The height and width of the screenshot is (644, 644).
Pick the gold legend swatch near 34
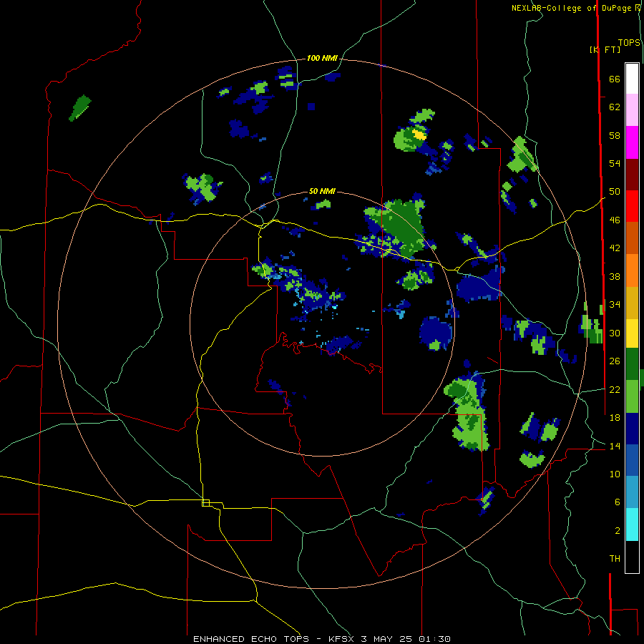coord(632,303)
